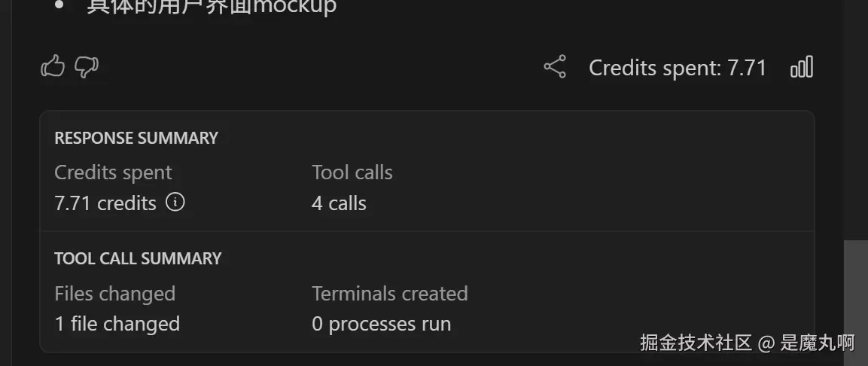The width and height of the screenshot is (868, 366).
Task: Click the bullet text ending in "mockup"
Action: pos(212,8)
